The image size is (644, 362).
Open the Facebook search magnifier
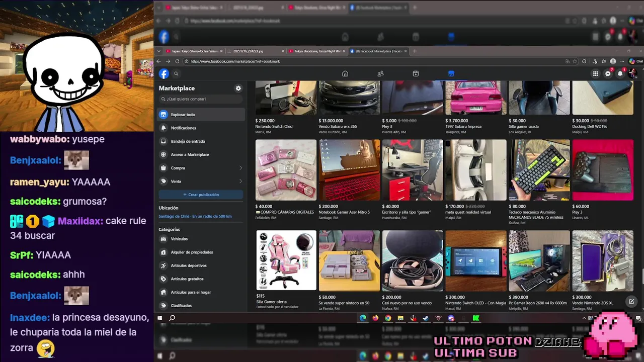[x=176, y=74]
